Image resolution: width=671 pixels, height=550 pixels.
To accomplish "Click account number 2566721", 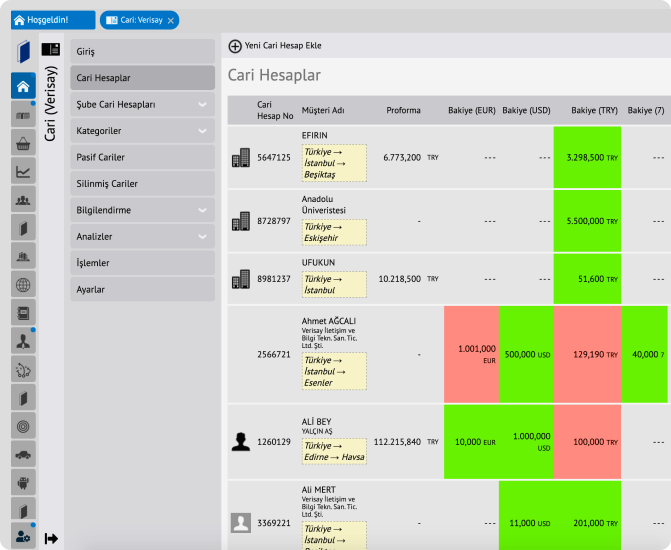I will (x=273, y=354).
